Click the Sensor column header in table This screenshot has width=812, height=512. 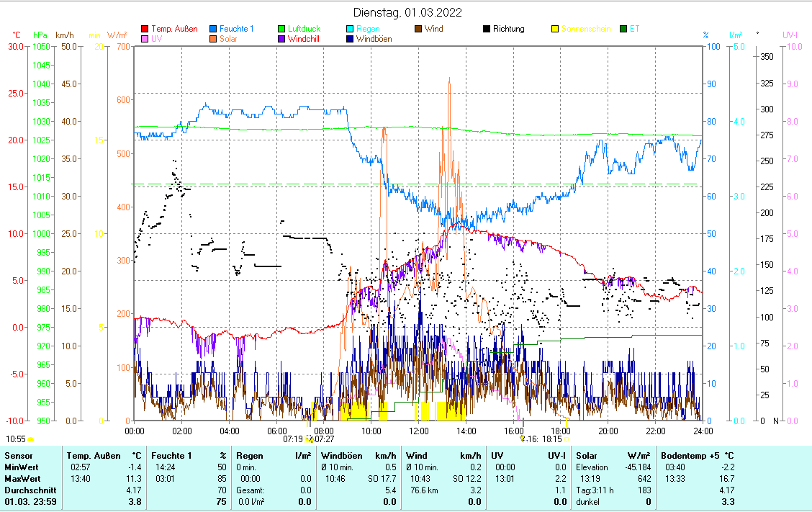(18, 456)
